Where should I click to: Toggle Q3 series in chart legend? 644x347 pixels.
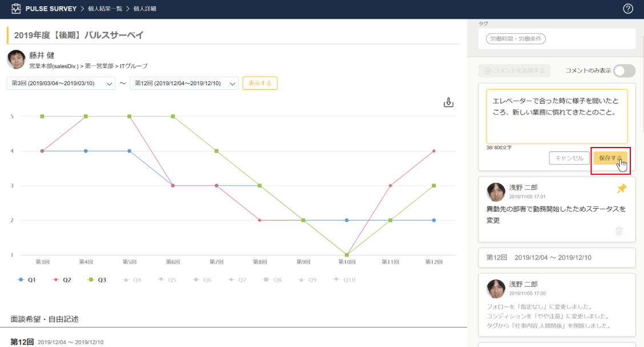coord(97,280)
